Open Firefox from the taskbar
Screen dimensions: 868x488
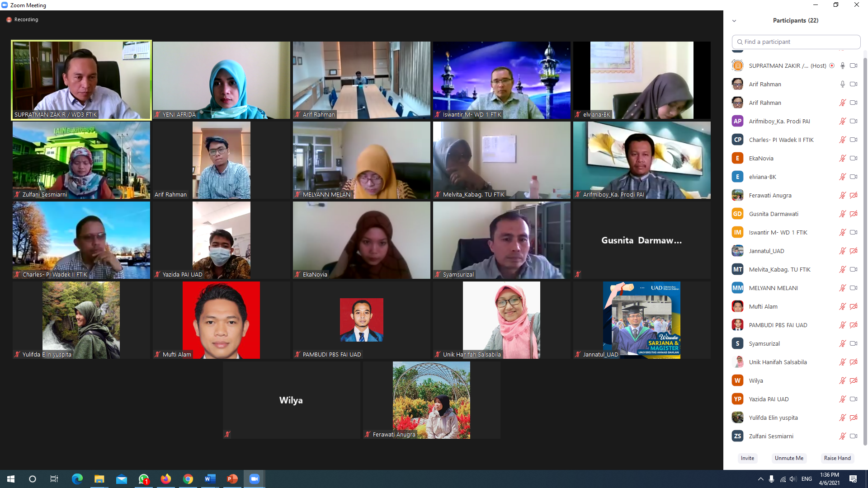tap(166, 479)
